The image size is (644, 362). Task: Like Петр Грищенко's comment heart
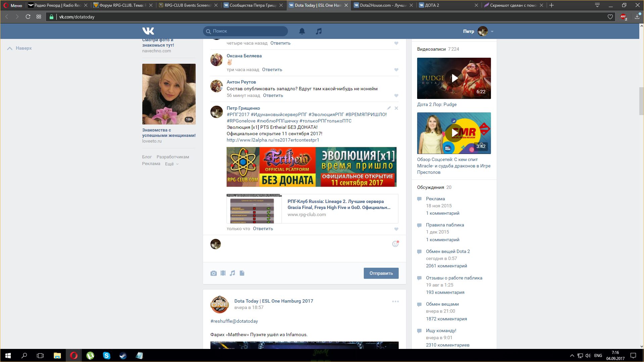point(396,229)
